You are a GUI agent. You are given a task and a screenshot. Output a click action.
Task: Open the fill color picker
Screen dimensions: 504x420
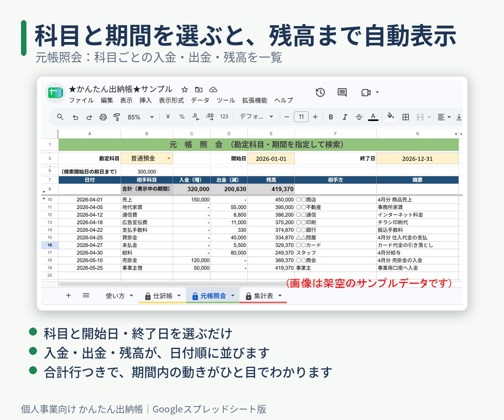pyautogui.click(x=391, y=116)
